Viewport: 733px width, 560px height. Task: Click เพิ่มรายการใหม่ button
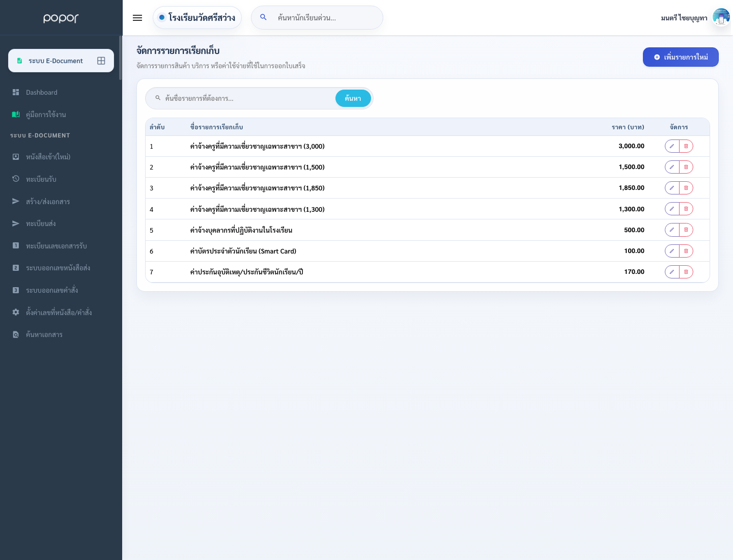click(681, 57)
